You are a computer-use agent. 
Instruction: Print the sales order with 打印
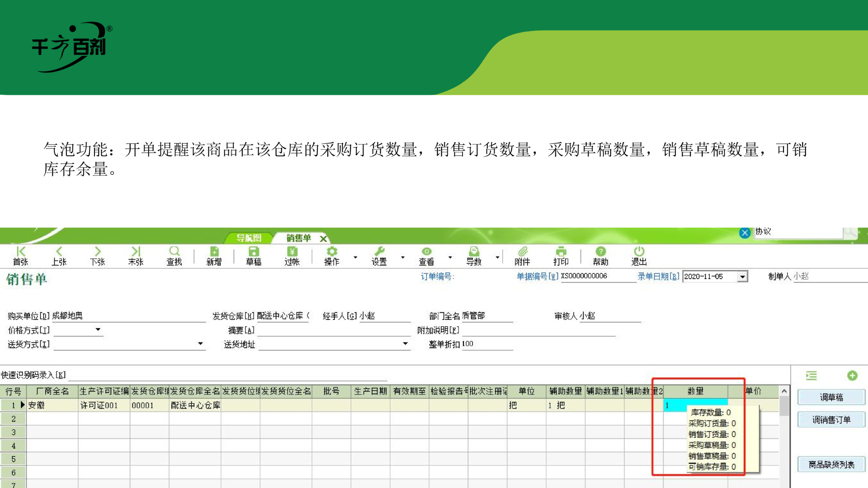click(561, 256)
